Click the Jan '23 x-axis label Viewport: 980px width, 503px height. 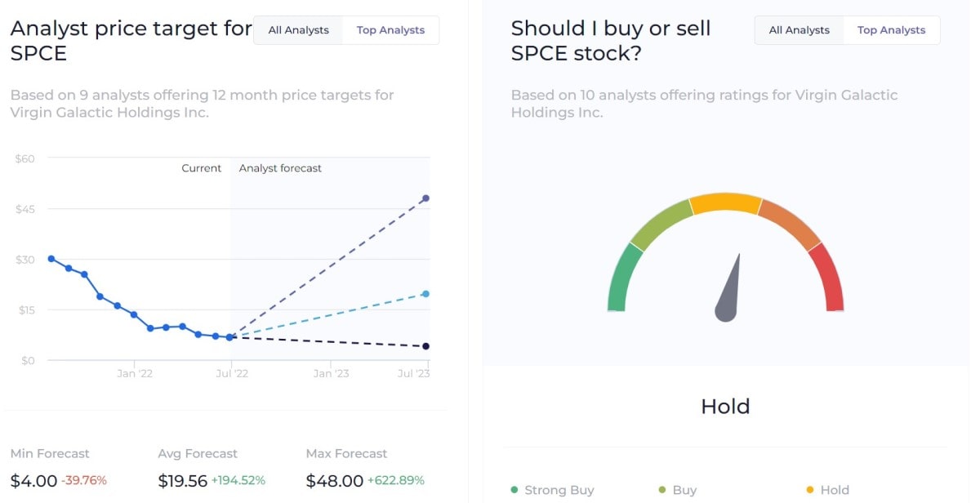pos(332,374)
